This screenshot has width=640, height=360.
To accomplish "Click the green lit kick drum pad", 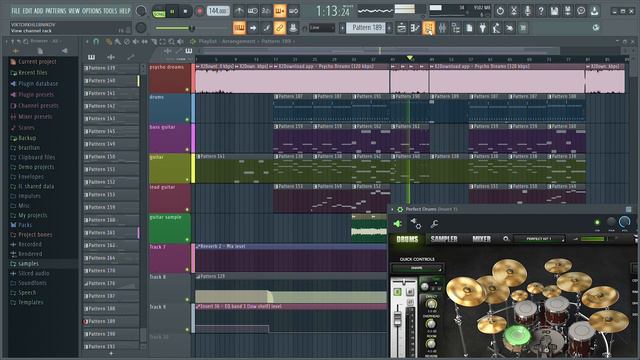I will tap(517, 336).
